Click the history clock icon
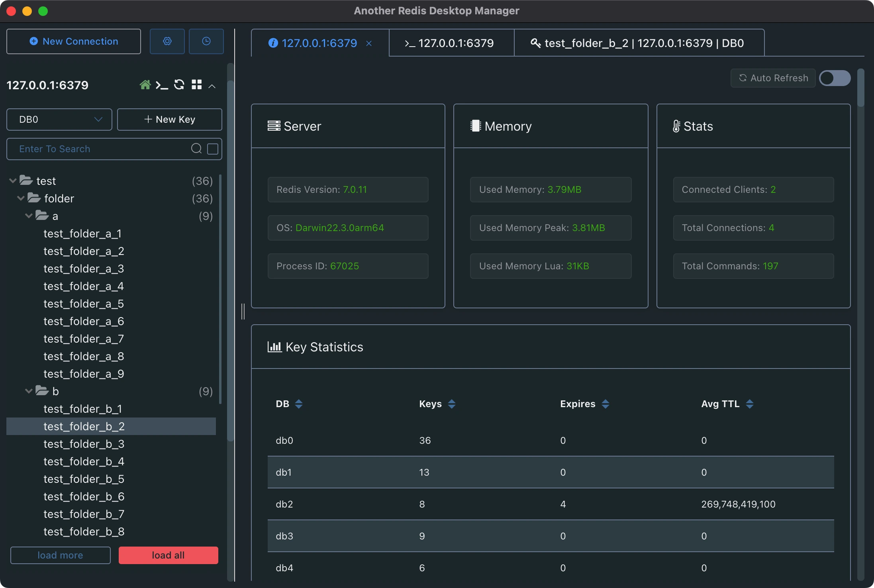The image size is (874, 588). coord(206,41)
